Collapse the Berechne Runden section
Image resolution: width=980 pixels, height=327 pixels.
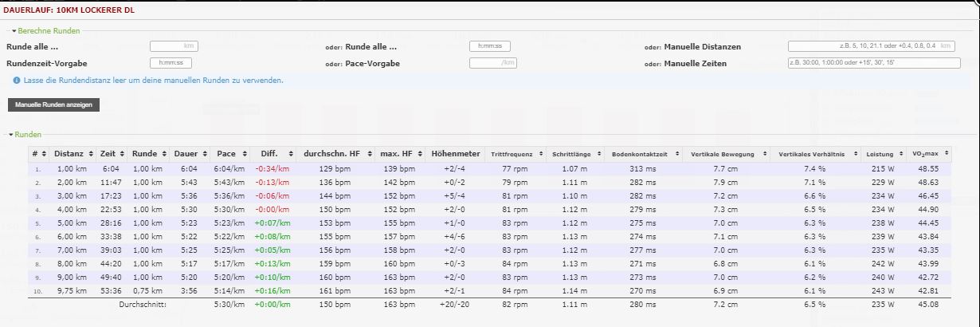click(45, 30)
